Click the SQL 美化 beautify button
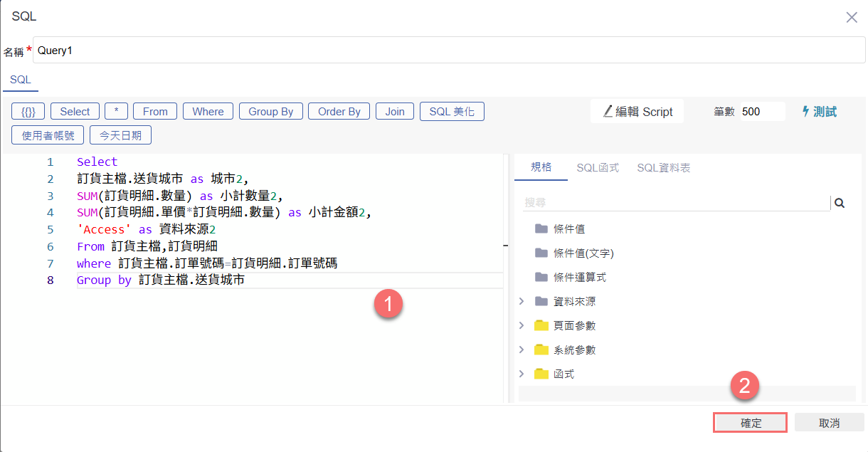 click(x=452, y=112)
